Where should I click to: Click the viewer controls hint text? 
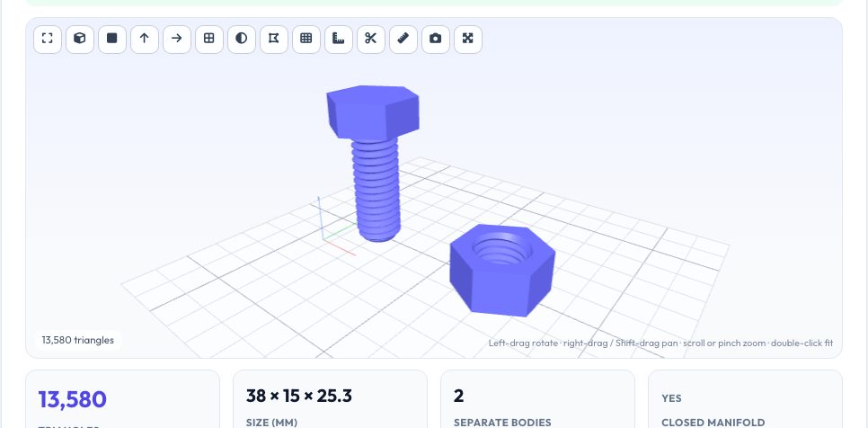point(661,343)
